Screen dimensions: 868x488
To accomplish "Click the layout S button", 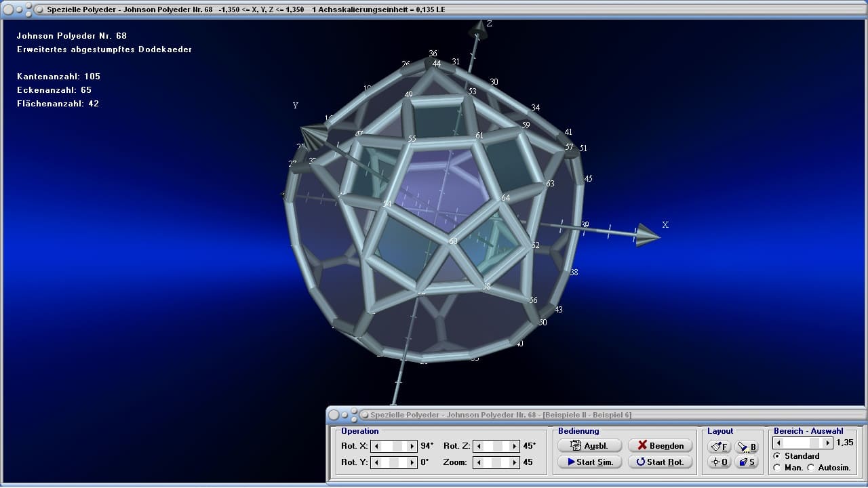I will [747, 462].
